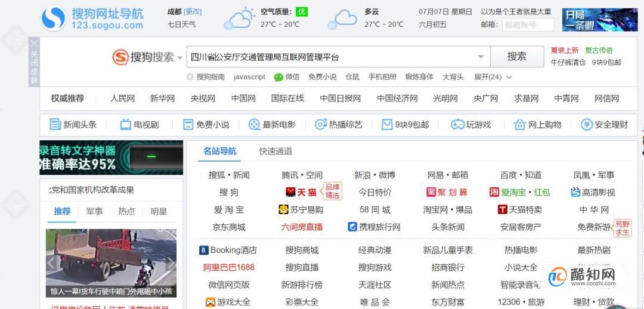This screenshot has width=644, height=309.
Task: Click the cloudy weather icon
Action: (343, 19)
